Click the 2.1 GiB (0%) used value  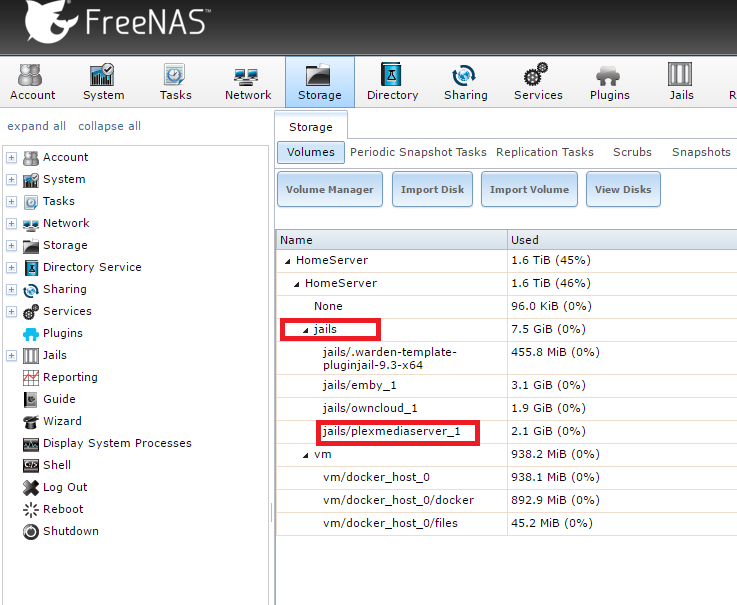(548, 432)
